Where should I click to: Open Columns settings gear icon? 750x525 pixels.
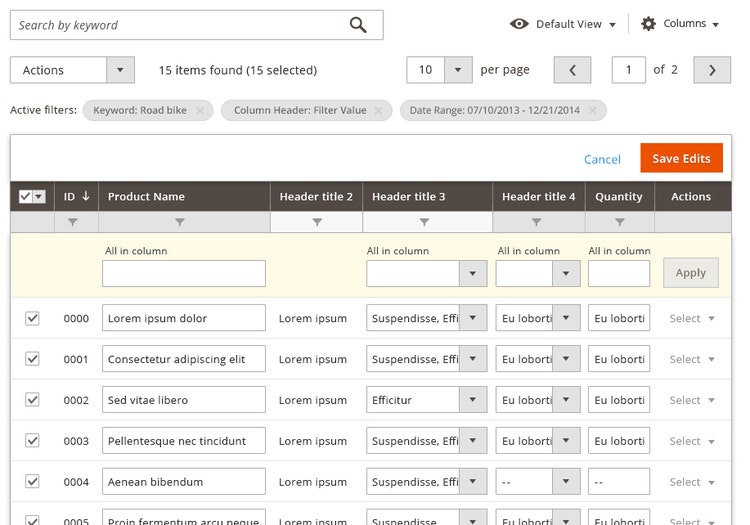click(x=648, y=24)
